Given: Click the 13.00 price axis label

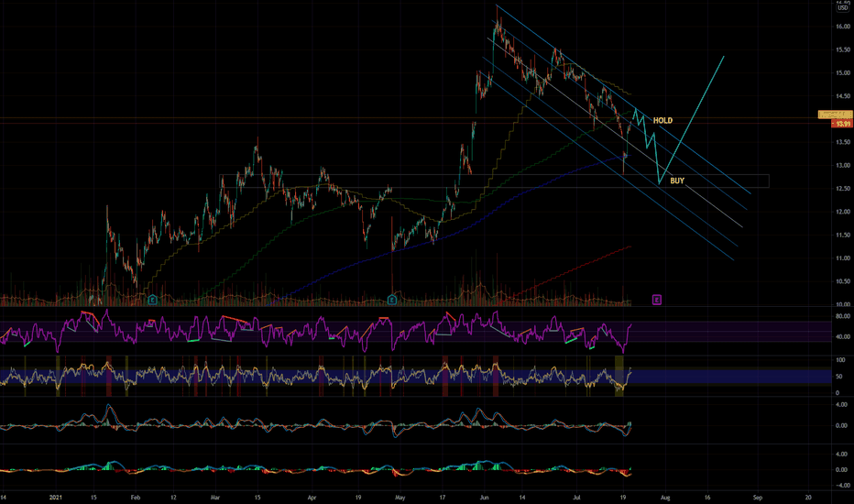Looking at the screenshot, I should [x=843, y=165].
